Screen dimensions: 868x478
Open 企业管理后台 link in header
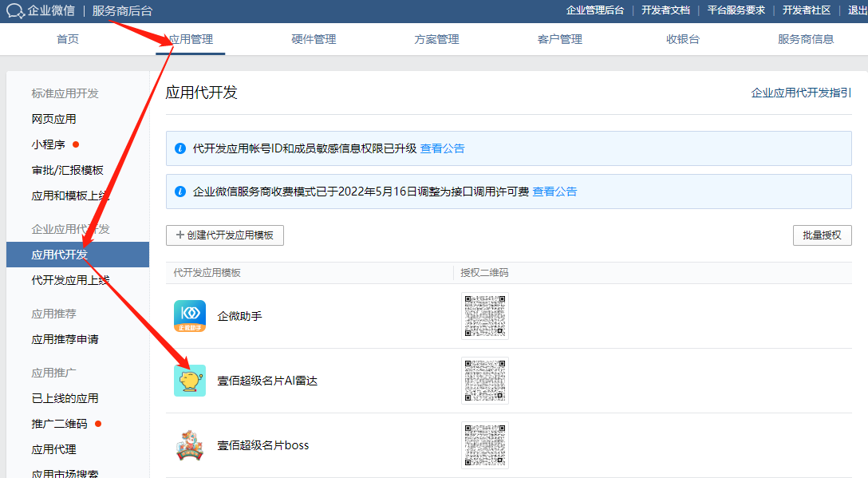595,10
